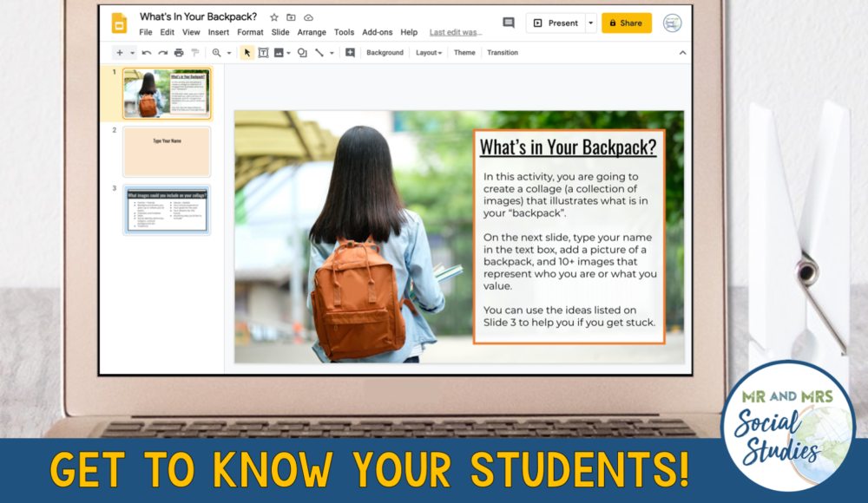Activate the paint format tool
Screen dimensions: 868x503
194,53
